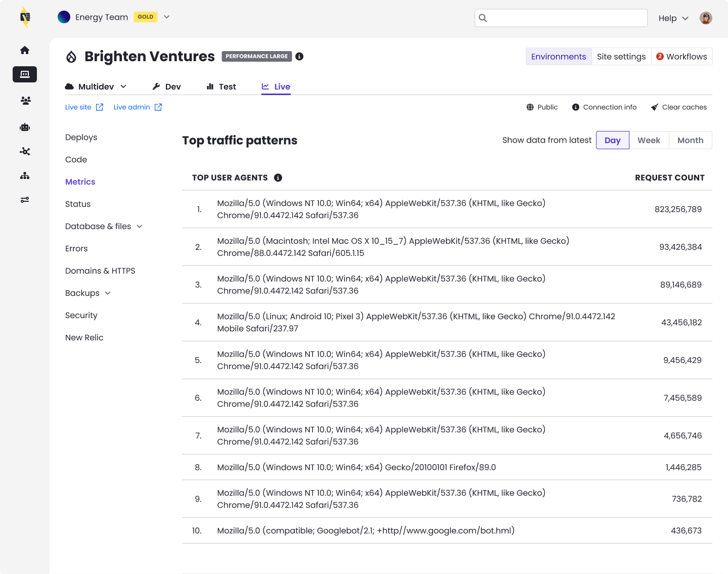Expand the Energy Team workspace dropdown chevron

point(167,17)
